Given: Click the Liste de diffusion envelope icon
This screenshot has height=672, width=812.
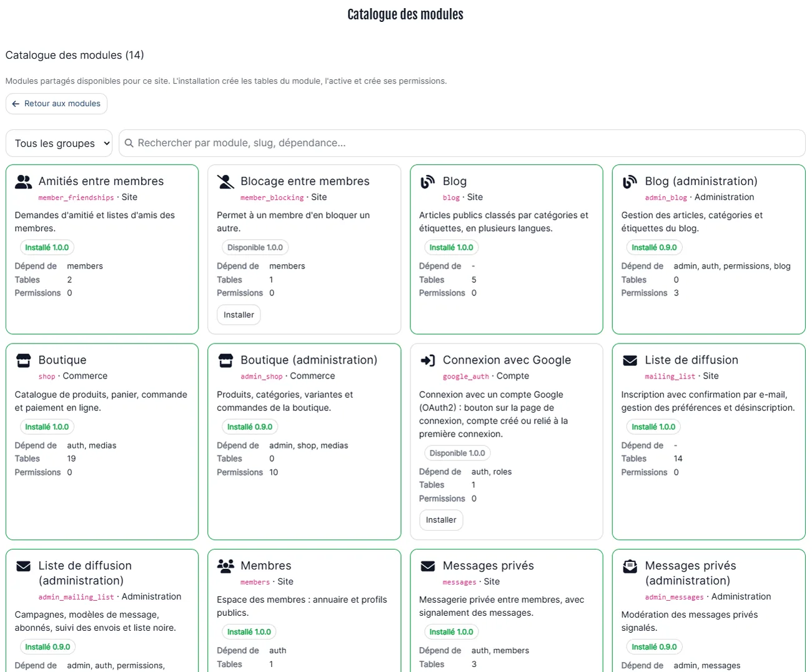Looking at the screenshot, I should 630,360.
